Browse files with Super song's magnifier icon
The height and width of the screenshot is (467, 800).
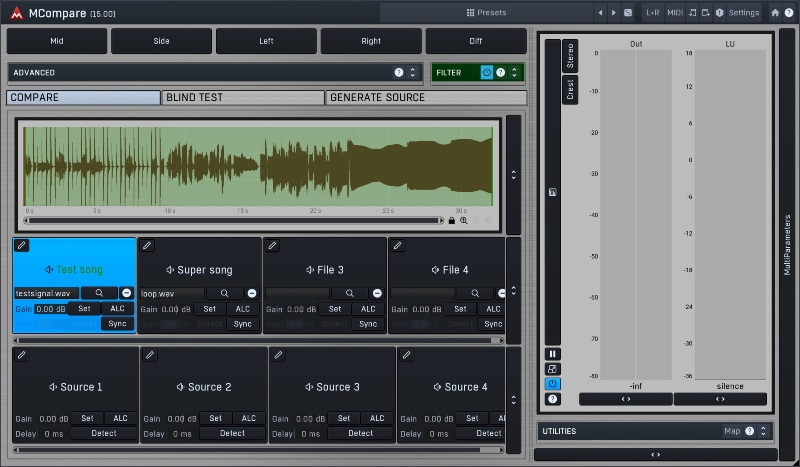(224, 293)
